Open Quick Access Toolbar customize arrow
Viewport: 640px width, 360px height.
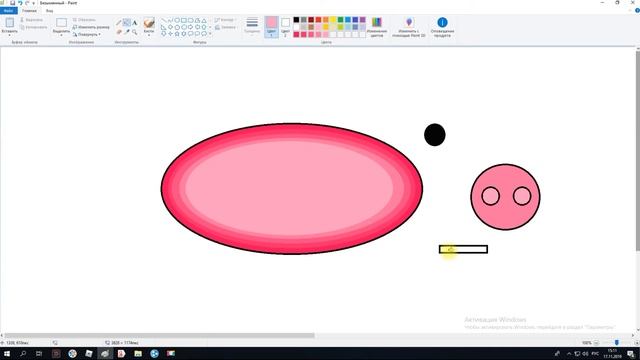(x=33, y=3)
